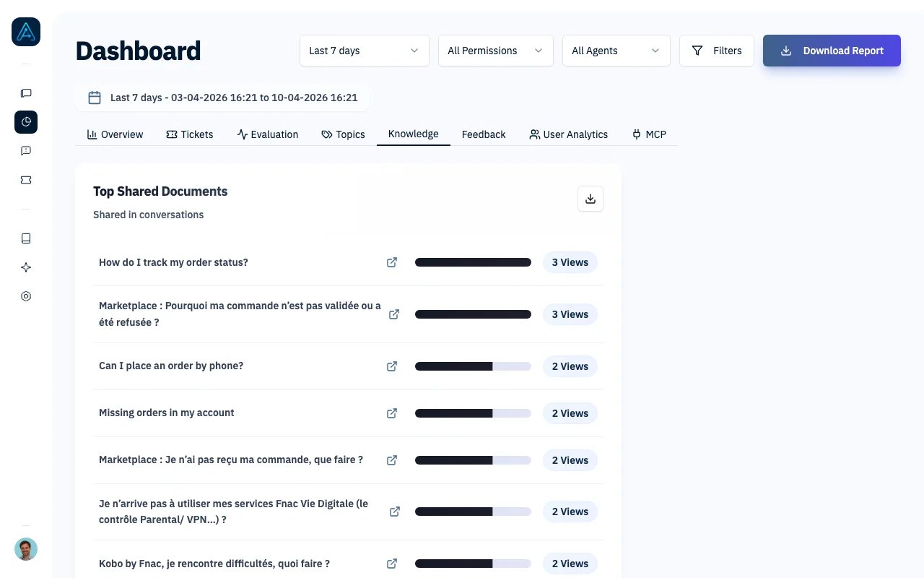
Task: Click the 'Top Shared Documents' heading
Action: click(160, 191)
